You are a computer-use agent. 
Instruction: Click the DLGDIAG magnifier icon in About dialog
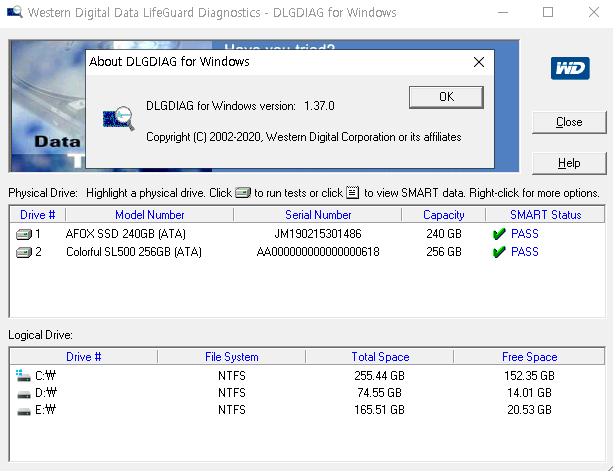click(118, 118)
